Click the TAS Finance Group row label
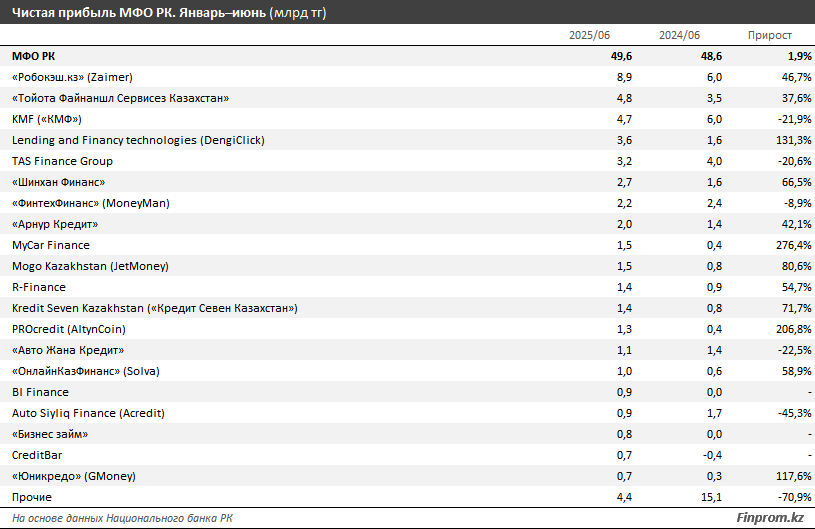Screen dimensions: 815x529 62,161
